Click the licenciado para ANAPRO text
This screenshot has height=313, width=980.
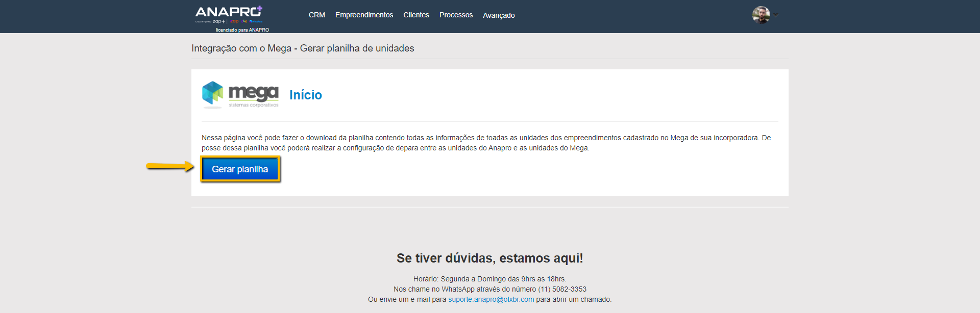pos(242,30)
